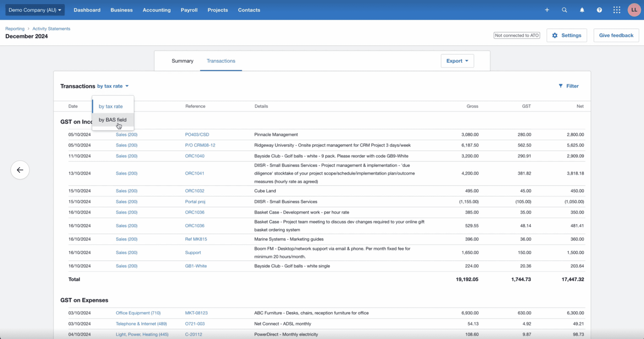The width and height of the screenshot is (644, 339).
Task: Open the LL user avatar
Action: click(x=634, y=10)
